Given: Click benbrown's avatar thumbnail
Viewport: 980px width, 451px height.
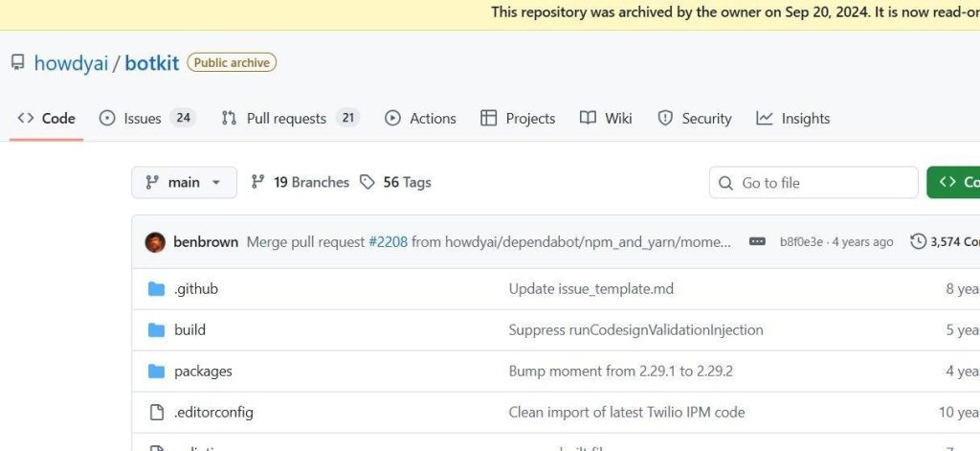Looking at the screenshot, I should pos(155,242).
